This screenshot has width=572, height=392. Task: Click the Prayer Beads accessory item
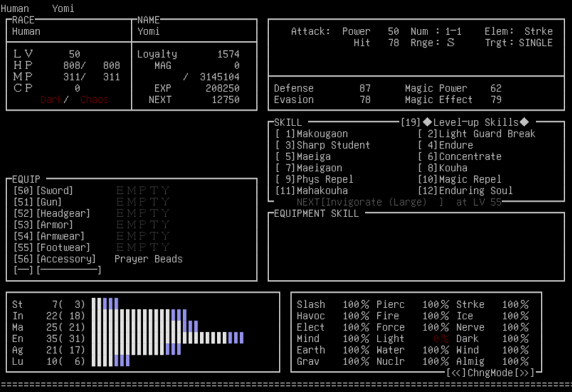149,259
